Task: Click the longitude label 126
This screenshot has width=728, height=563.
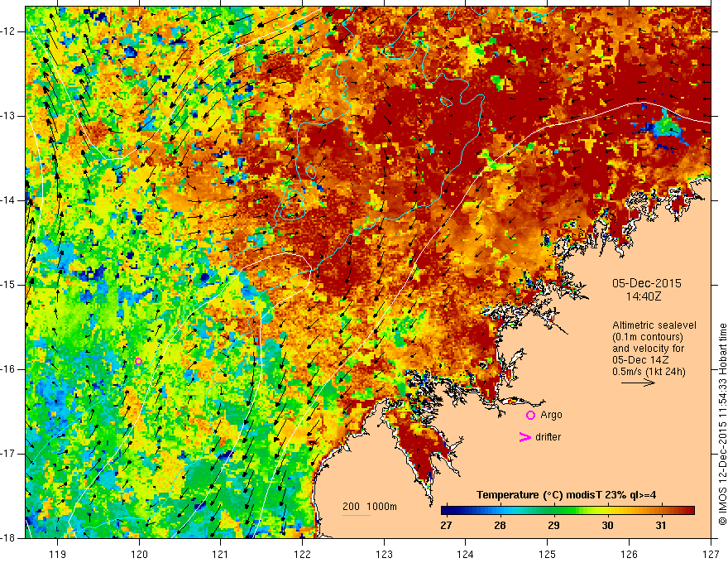Action: pyautogui.click(x=629, y=554)
